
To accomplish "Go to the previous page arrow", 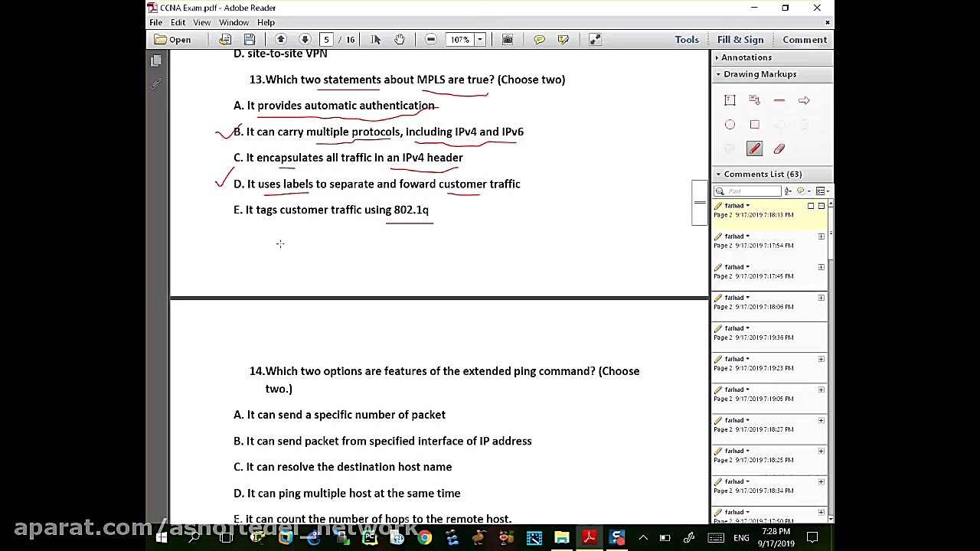I will (x=281, y=40).
